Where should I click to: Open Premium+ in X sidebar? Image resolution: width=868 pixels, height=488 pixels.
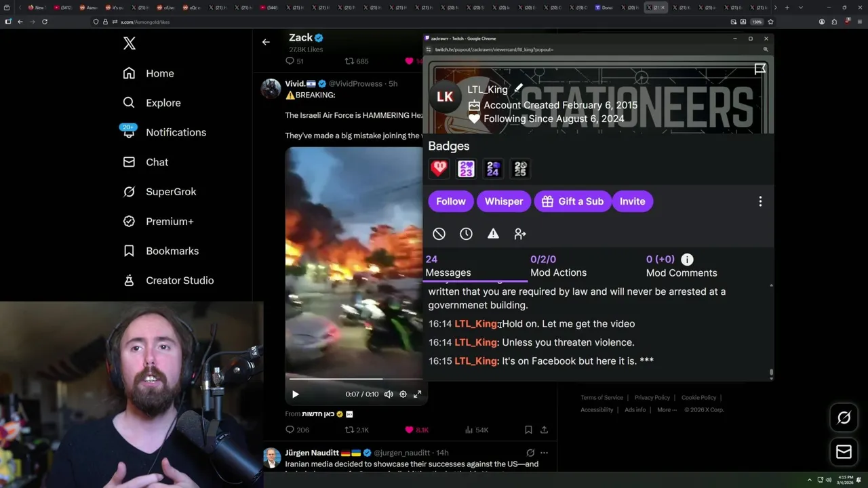(158, 221)
